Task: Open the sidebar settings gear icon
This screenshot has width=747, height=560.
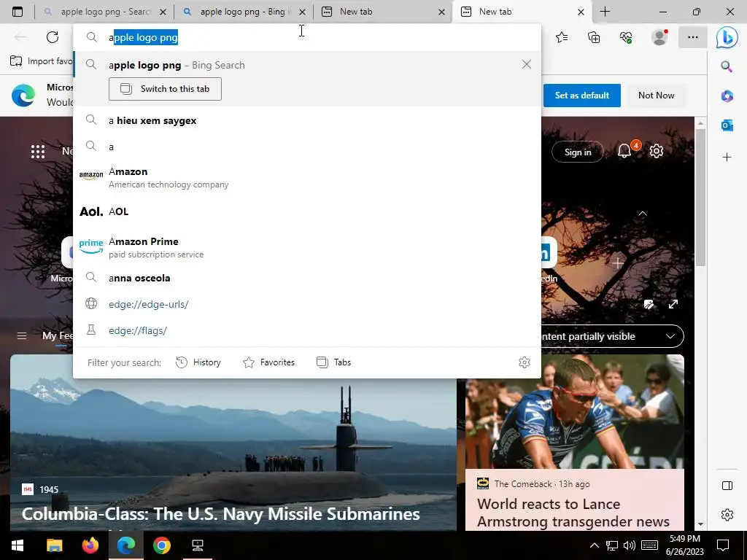Action: (x=727, y=515)
